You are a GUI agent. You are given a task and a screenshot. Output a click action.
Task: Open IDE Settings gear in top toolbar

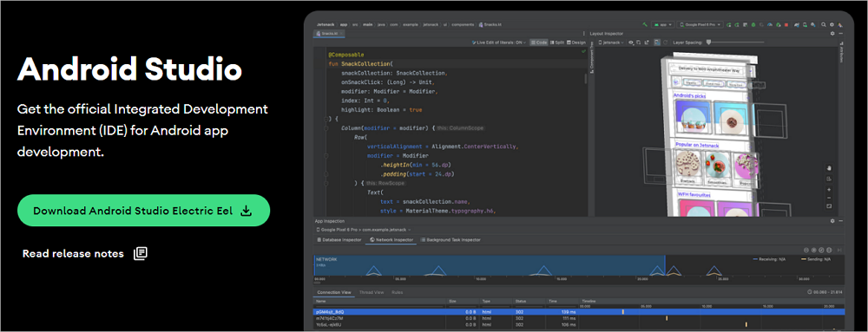(x=832, y=25)
